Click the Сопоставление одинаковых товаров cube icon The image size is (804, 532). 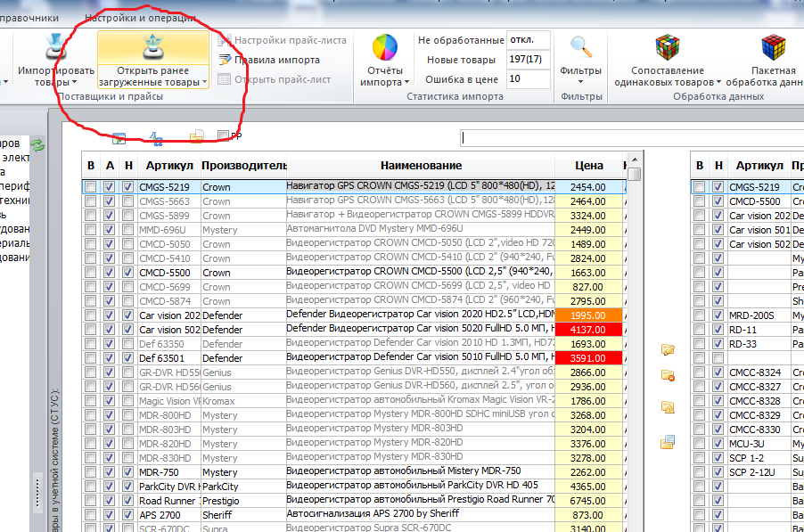tap(667, 47)
